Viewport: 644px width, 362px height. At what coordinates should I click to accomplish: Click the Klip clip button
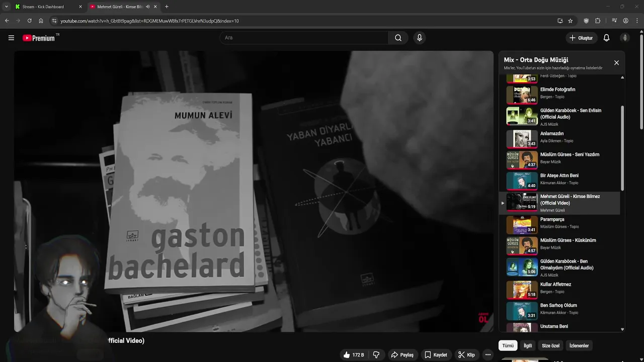point(466,355)
